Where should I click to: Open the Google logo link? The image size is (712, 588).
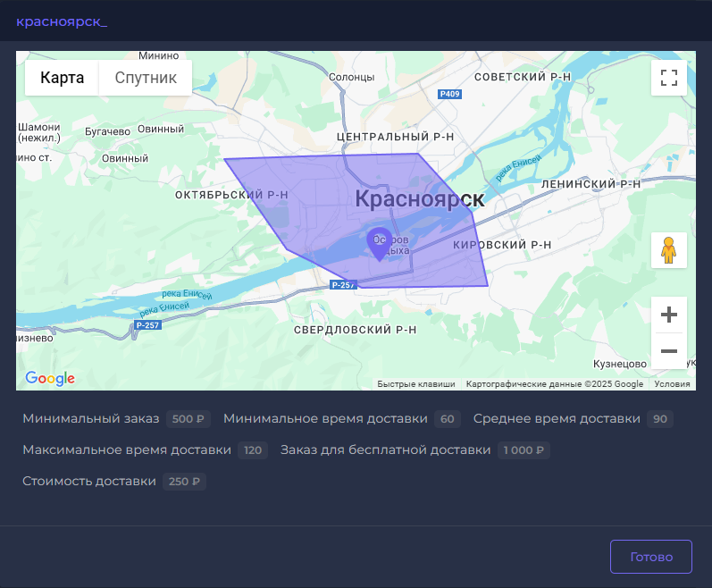pos(50,379)
